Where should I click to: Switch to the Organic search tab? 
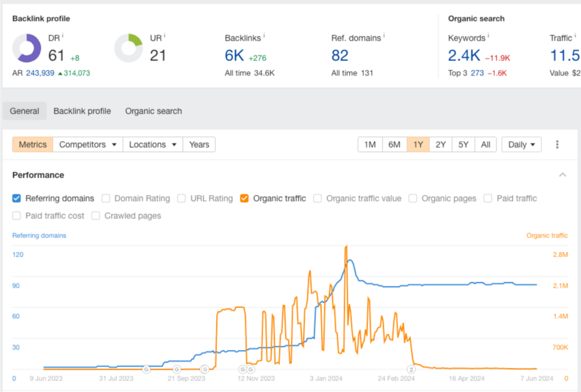tap(153, 111)
